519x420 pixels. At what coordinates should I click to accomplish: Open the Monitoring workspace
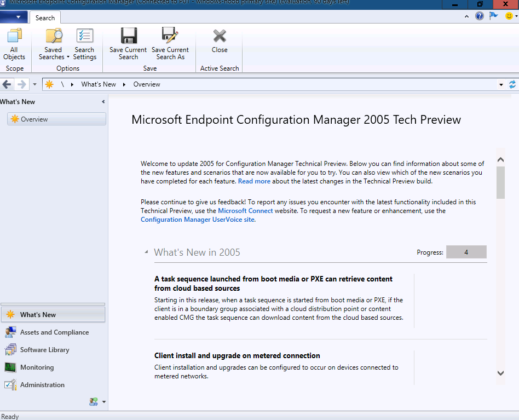pyautogui.click(x=53, y=367)
